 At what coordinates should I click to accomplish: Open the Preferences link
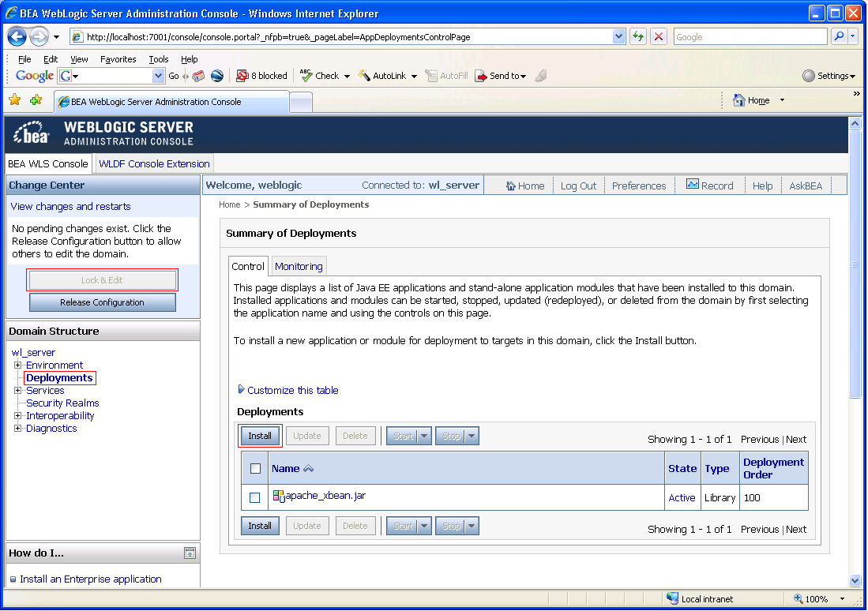point(639,186)
